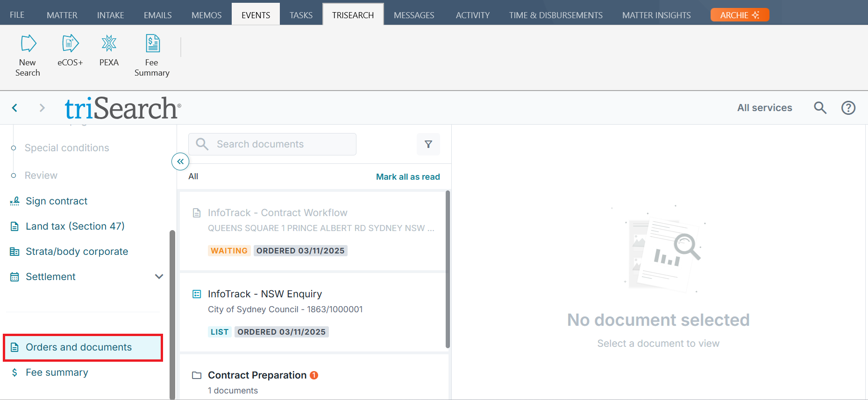The height and width of the screenshot is (400, 868).
Task: Open the eCOS+ tool
Action: [70, 50]
